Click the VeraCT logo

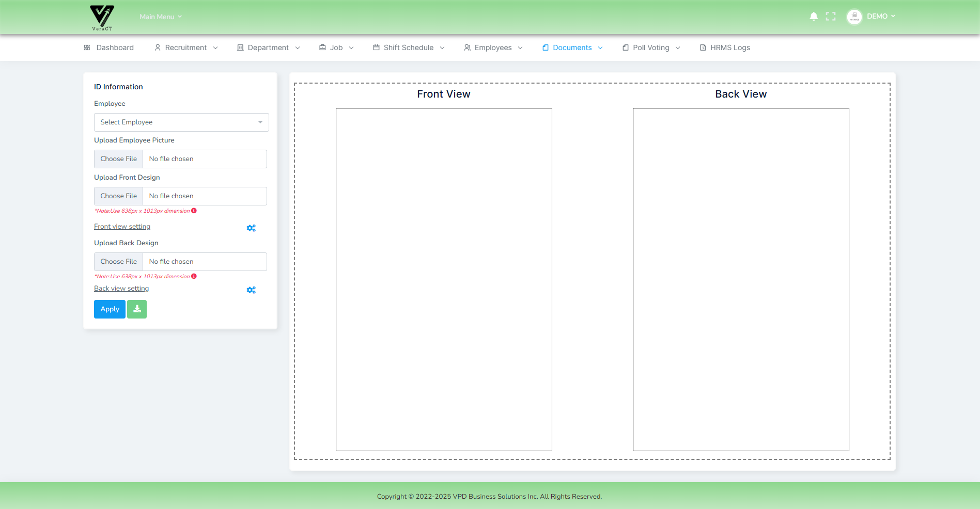click(x=102, y=17)
